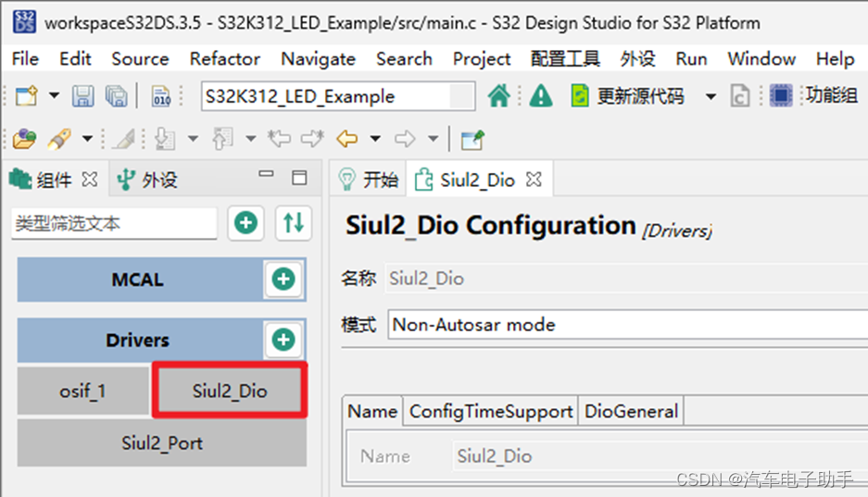Click the Drivers category header
This screenshot has width=868, height=497.
click(x=140, y=340)
